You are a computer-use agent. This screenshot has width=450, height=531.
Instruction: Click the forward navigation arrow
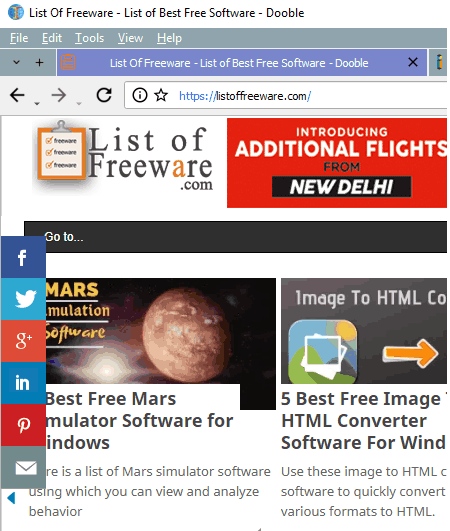[x=59, y=95]
